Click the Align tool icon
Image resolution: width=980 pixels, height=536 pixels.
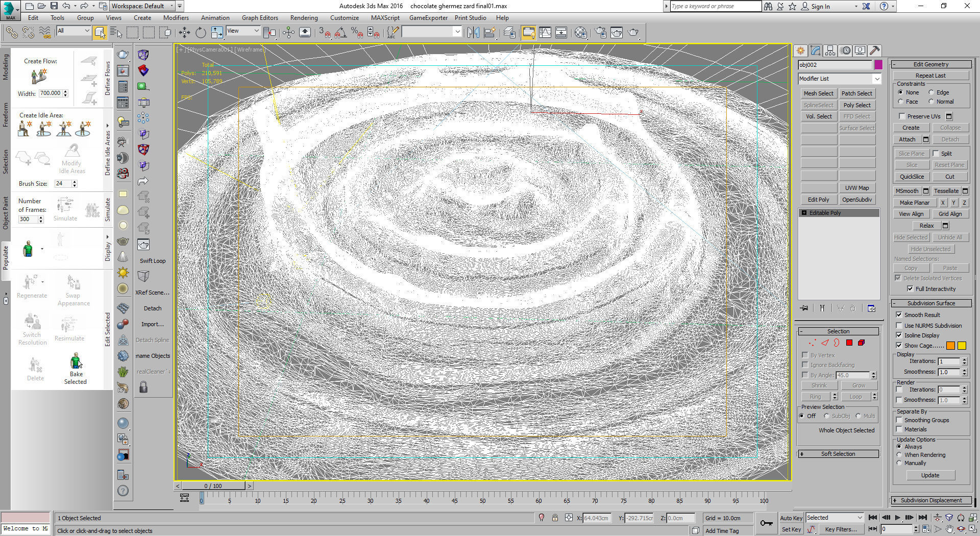pyautogui.click(x=490, y=33)
